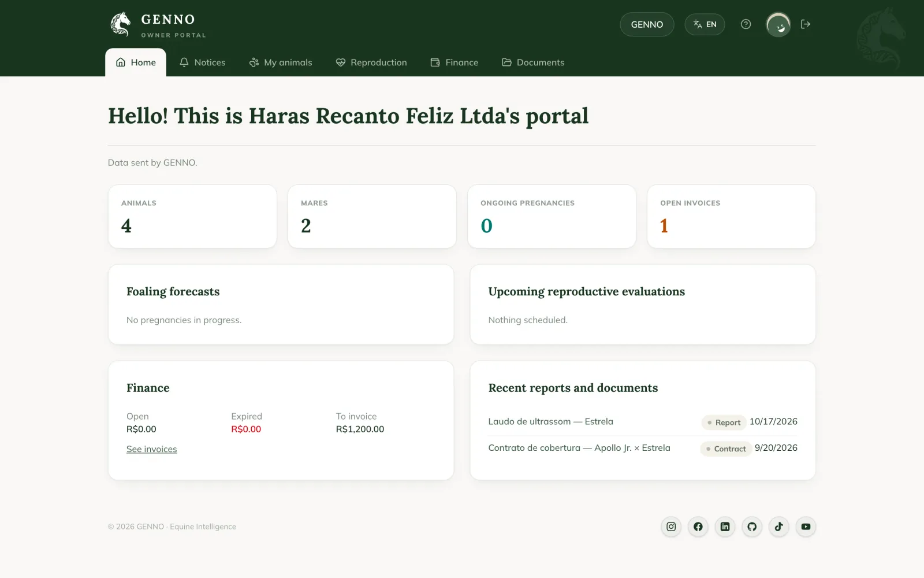Click the Ongoing Pregnancies card
Image resolution: width=924 pixels, height=578 pixels.
[x=552, y=217]
